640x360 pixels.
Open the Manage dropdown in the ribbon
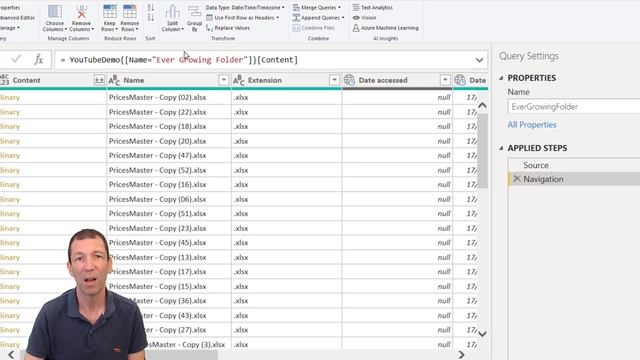[9, 28]
